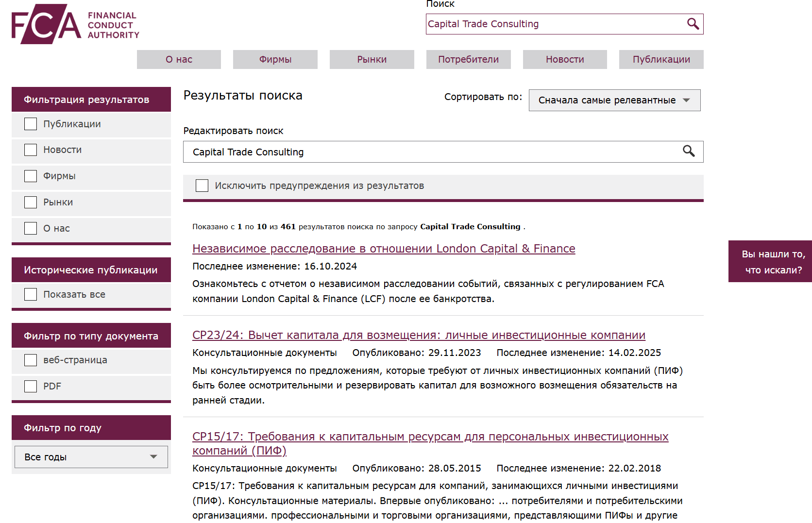This screenshot has height=523, width=812.
Task: Tick the 'Новости' filter checkbox
Action: click(31, 150)
